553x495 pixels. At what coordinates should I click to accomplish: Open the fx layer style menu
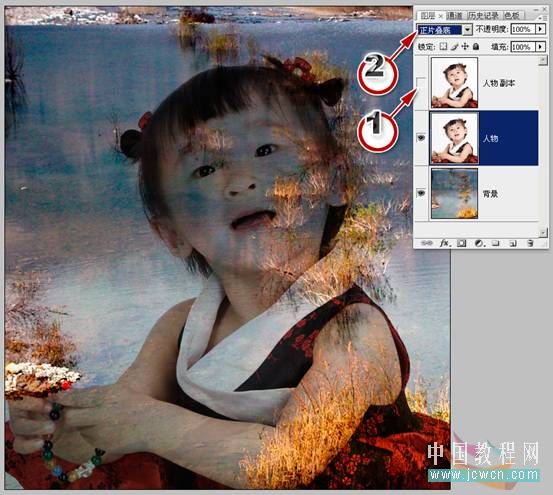click(x=444, y=243)
